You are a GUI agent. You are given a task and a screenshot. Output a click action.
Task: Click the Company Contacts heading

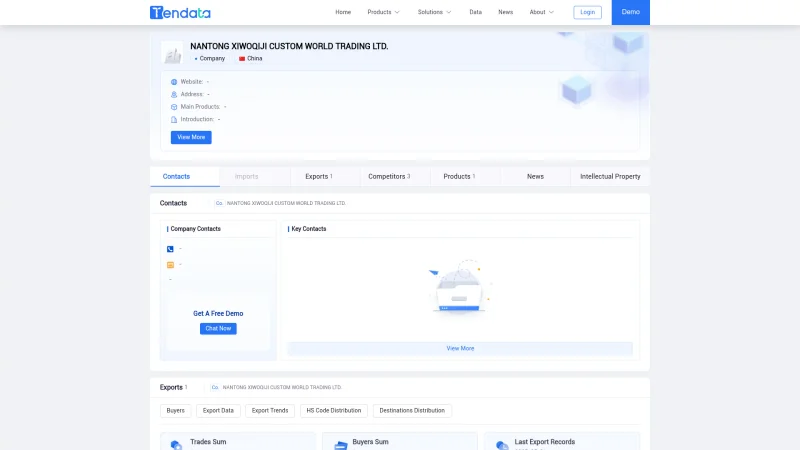(x=195, y=229)
